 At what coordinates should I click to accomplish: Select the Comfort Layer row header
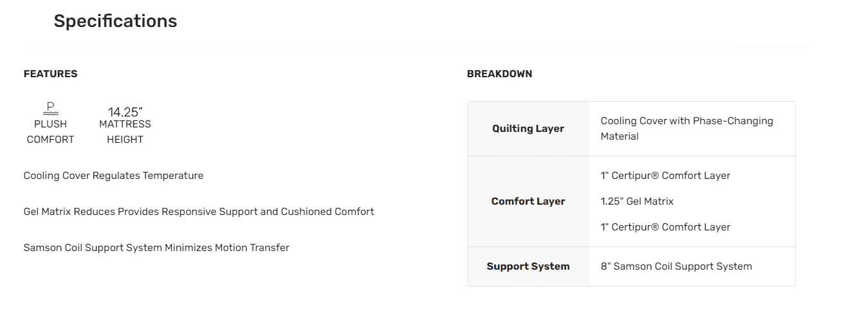(x=528, y=201)
